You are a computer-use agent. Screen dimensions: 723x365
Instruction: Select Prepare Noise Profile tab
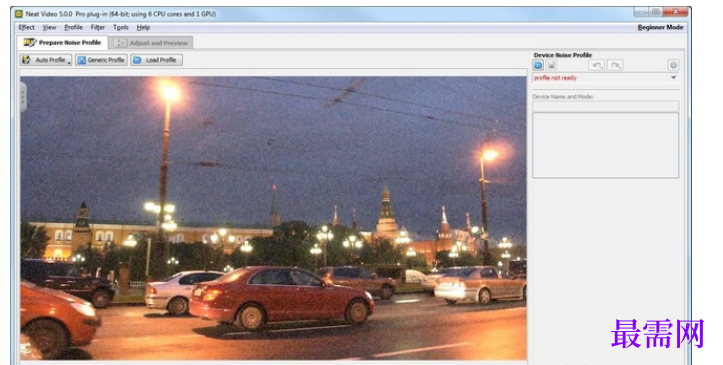[63, 42]
